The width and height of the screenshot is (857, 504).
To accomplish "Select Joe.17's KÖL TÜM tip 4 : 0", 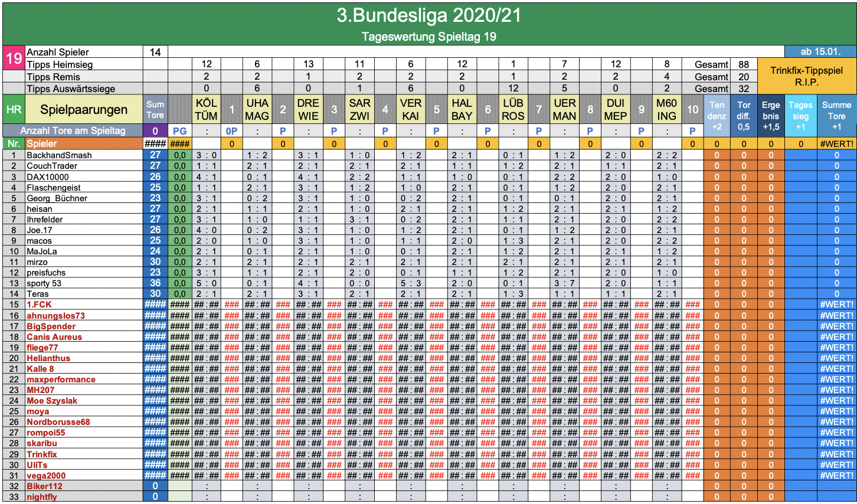I will point(206,230).
